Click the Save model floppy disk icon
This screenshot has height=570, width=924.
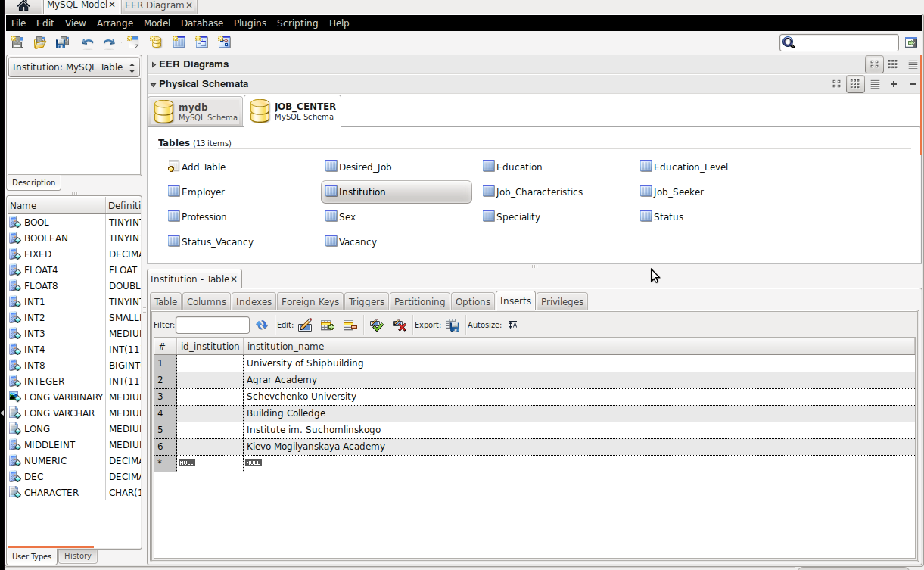[62, 42]
